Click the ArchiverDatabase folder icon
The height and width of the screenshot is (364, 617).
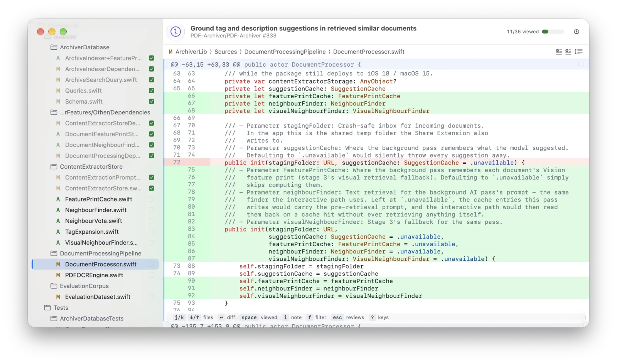coord(54,47)
